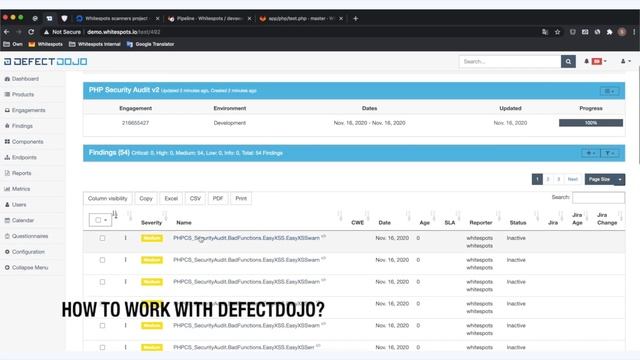Open the Whitespots Internal bookmark folder
640x360 pixels.
(95, 44)
